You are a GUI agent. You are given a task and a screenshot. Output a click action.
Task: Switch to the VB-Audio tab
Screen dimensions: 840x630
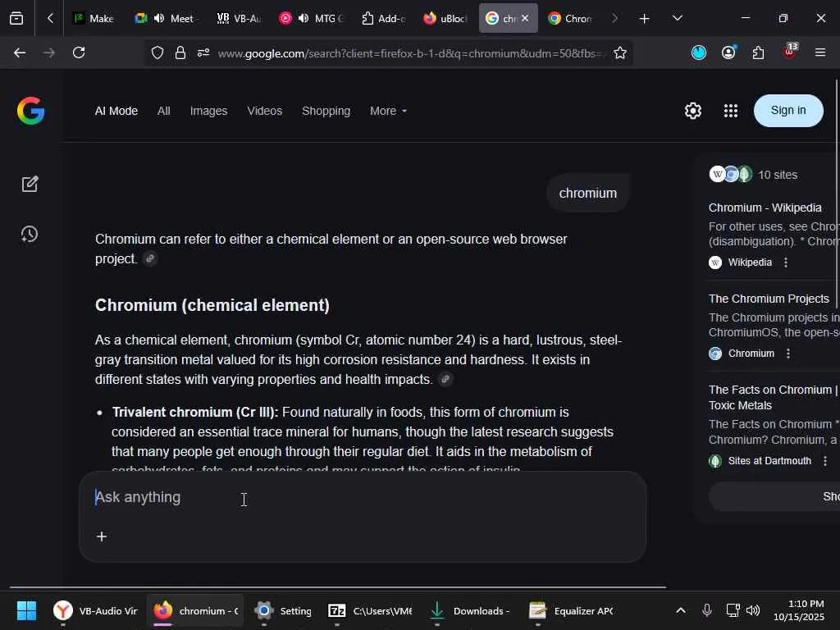[x=239, y=18]
